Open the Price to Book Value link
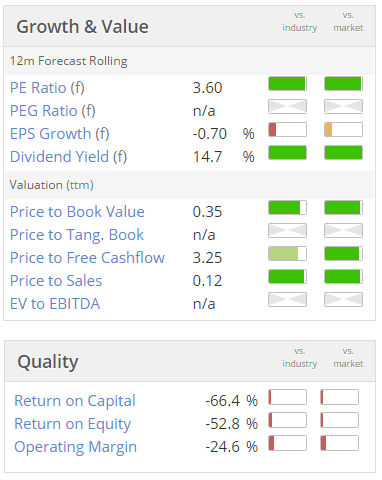 tap(77, 212)
